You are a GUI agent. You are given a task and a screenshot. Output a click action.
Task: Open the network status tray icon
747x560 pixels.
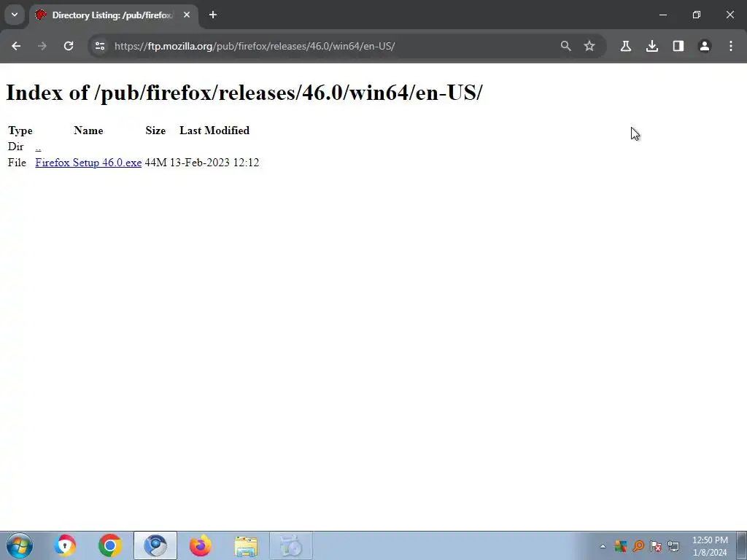(673, 545)
